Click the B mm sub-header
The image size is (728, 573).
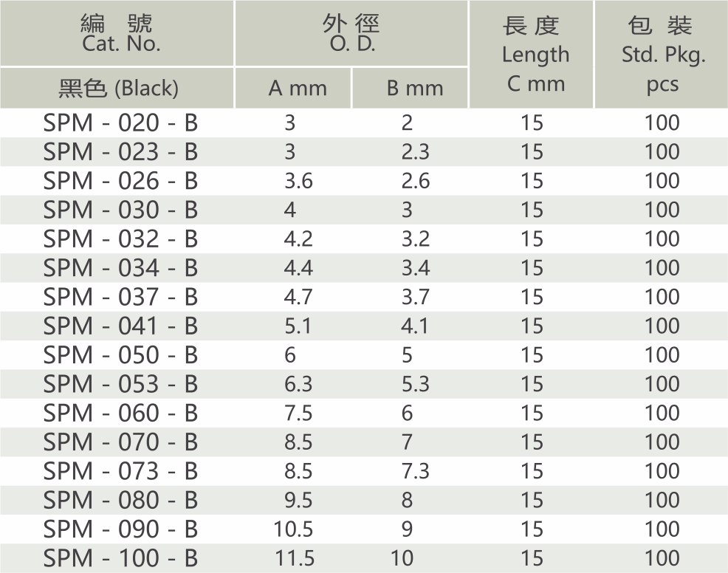(410, 88)
